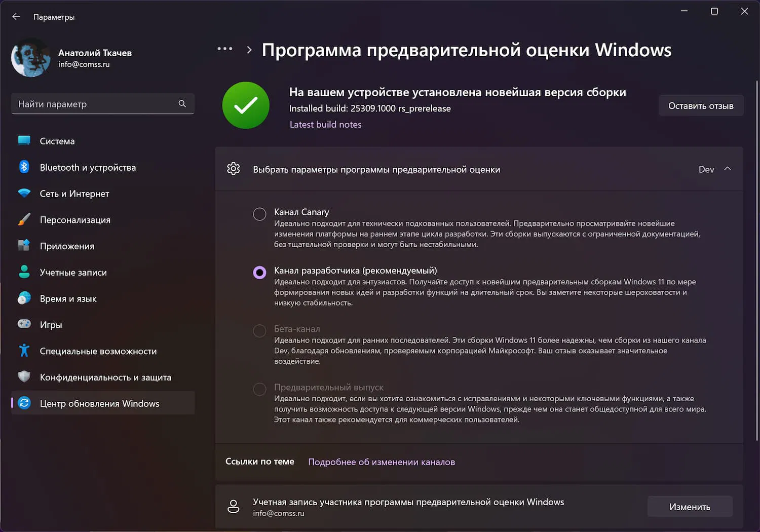Open Учетные записи section
This screenshot has width=760, height=532.
103,272
